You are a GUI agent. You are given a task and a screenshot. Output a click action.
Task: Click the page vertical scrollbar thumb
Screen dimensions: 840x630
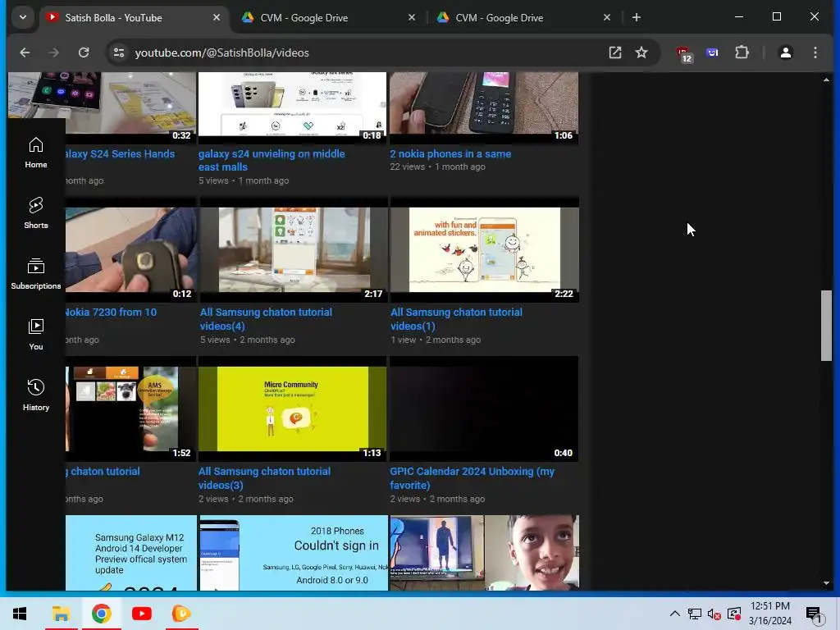(x=826, y=326)
